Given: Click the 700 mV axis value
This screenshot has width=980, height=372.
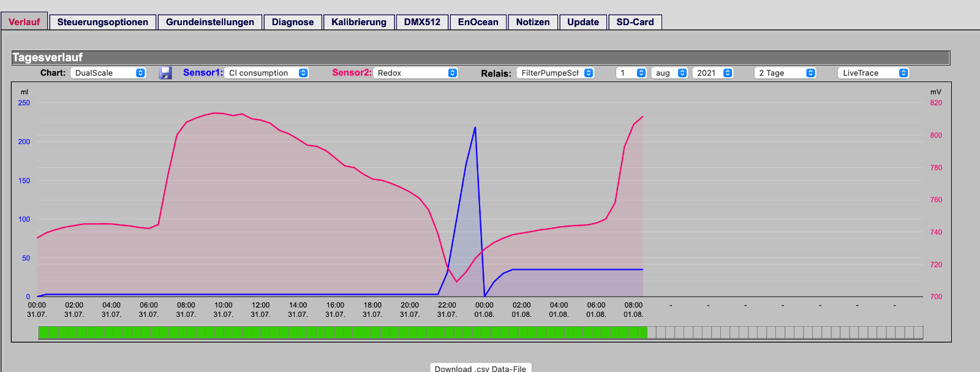Looking at the screenshot, I should pyautogui.click(x=936, y=297).
